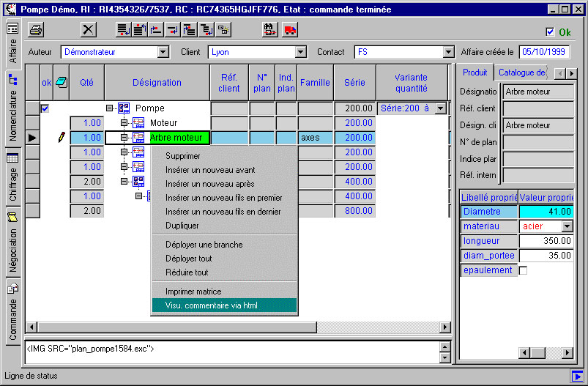Choose Supprimer from the context menu
This screenshot has width=588, height=386.
pos(182,156)
